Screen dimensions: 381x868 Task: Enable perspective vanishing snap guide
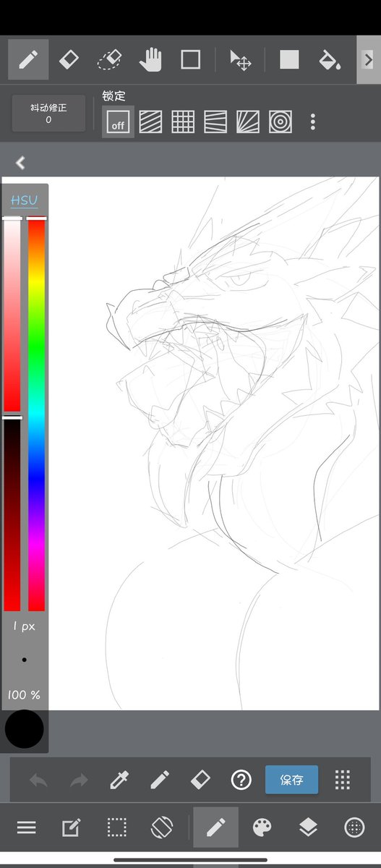tap(215, 122)
